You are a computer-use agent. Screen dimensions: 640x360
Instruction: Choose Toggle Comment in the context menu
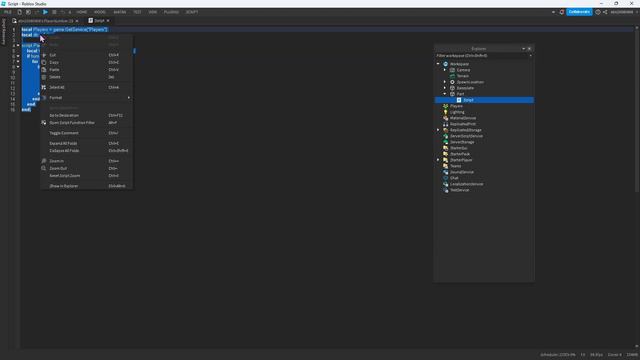(87, 133)
